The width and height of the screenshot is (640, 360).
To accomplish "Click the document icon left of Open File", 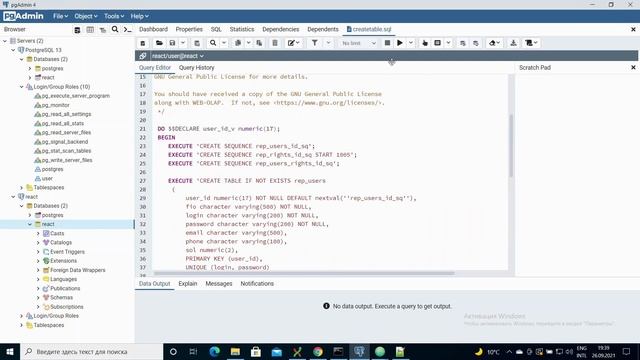I will tap(142, 43).
